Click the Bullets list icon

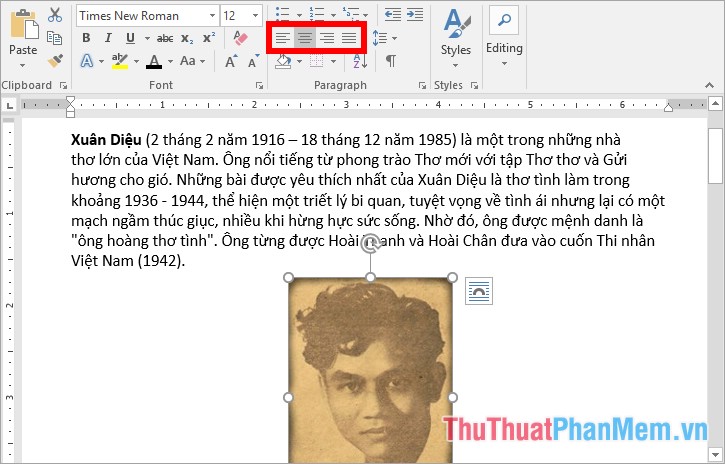pos(282,13)
